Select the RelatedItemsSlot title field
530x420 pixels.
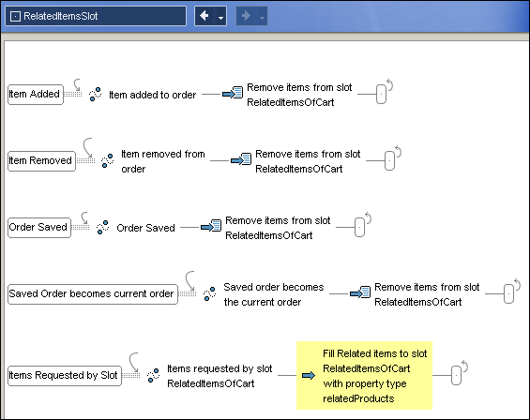96,16
